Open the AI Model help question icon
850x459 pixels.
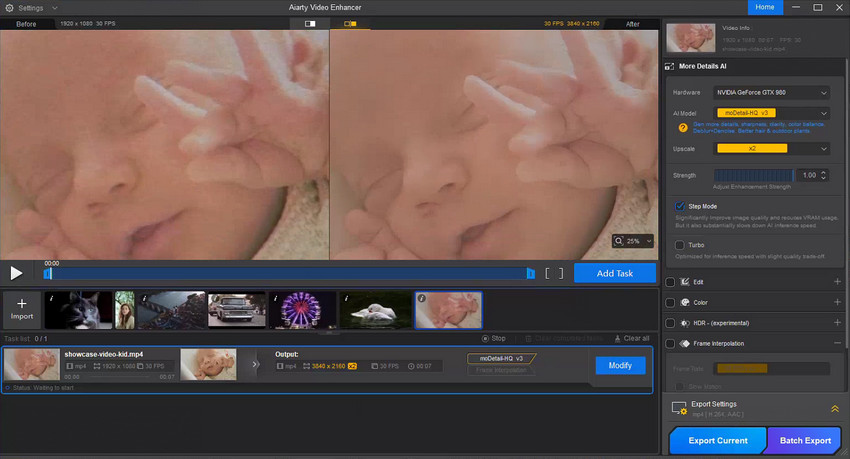tap(683, 128)
